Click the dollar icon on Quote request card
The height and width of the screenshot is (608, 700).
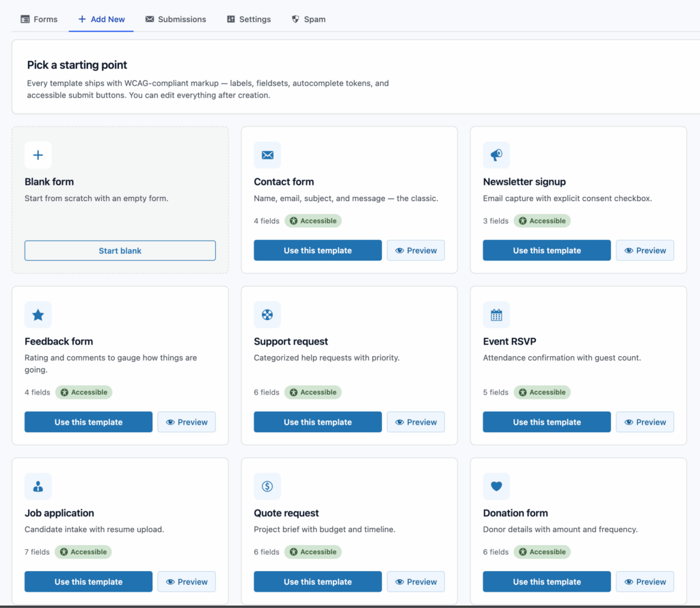pos(267,486)
